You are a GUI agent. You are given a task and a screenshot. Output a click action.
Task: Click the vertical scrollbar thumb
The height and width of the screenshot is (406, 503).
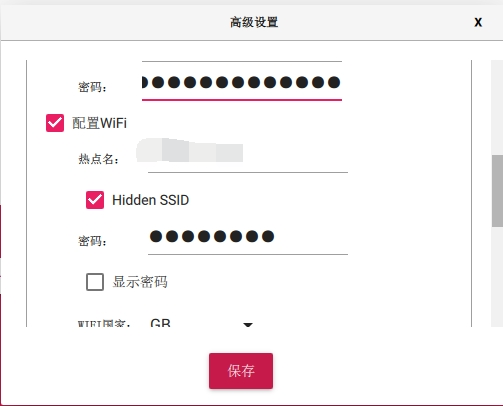coord(497,191)
